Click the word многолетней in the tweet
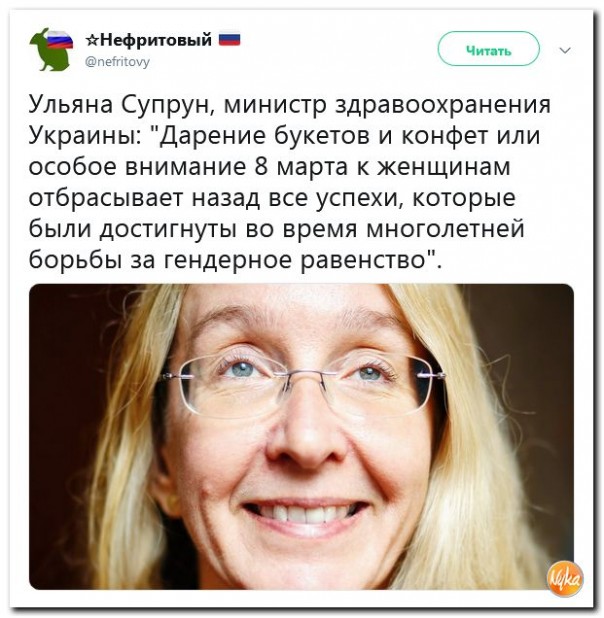Image resolution: width=604 pixels, height=618 pixels. 446,229
